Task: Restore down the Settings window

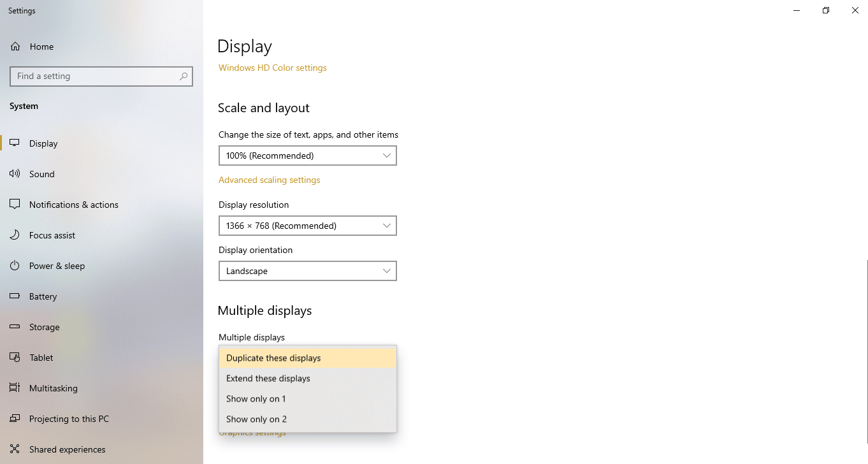Action: coord(826,10)
